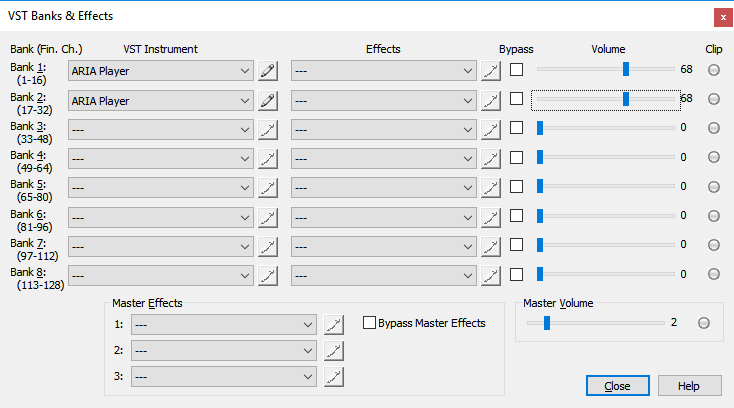The image size is (734, 408).
Task: Tick the Bypass checkbox for Bank 5
Action: pos(516,186)
